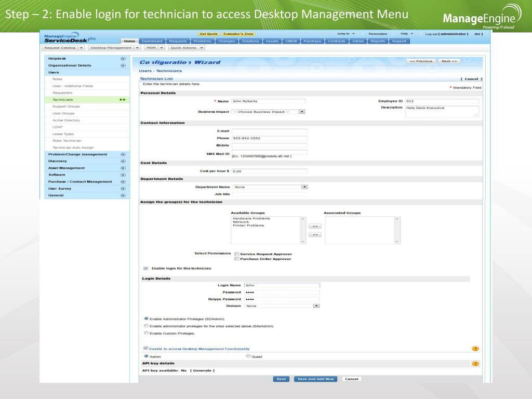Click the Next button in Configuration Wizard
The width and height of the screenshot is (532, 399).
coord(448,60)
